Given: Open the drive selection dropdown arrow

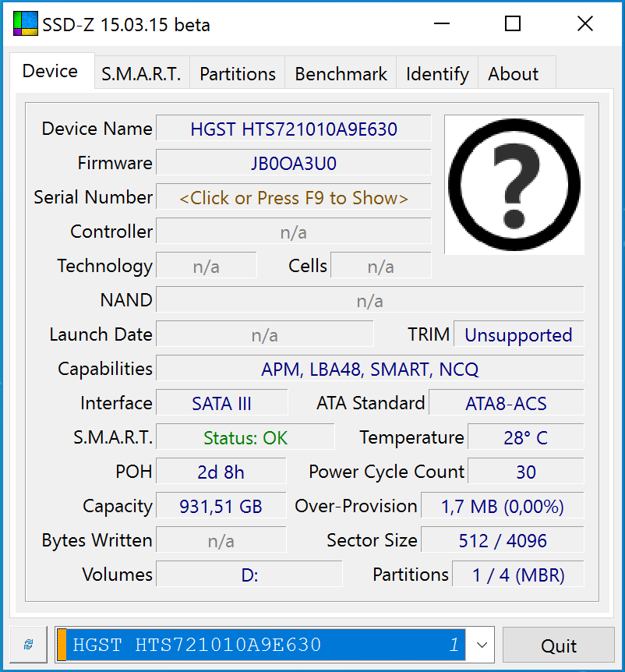Looking at the screenshot, I should click(x=482, y=645).
